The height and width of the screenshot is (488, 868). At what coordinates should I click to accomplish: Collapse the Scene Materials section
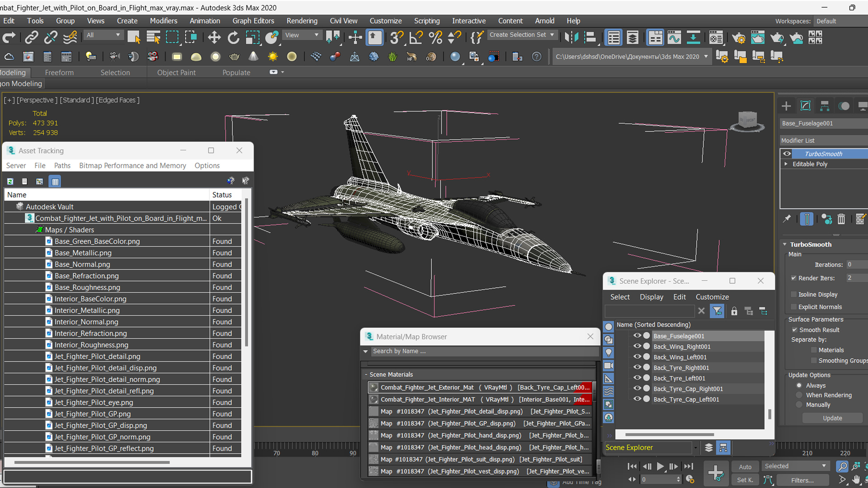[x=366, y=375]
